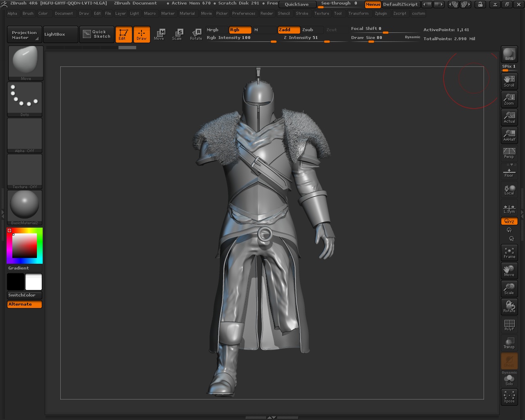Click the BPR render button

[509, 54]
